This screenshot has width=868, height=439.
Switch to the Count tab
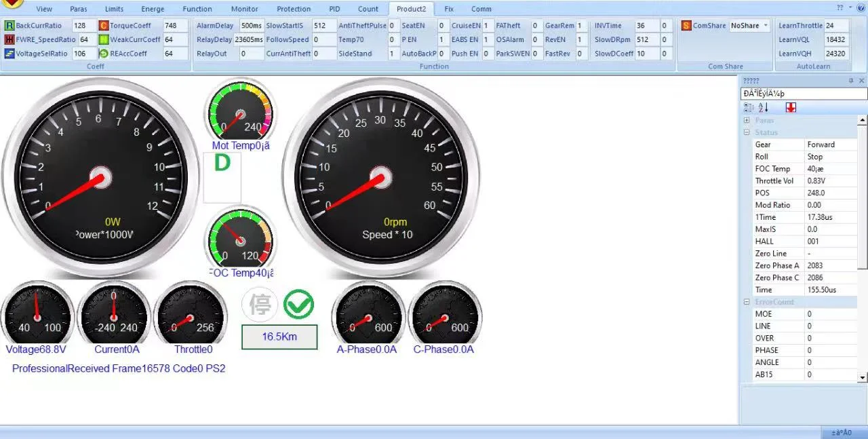click(368, 9)
